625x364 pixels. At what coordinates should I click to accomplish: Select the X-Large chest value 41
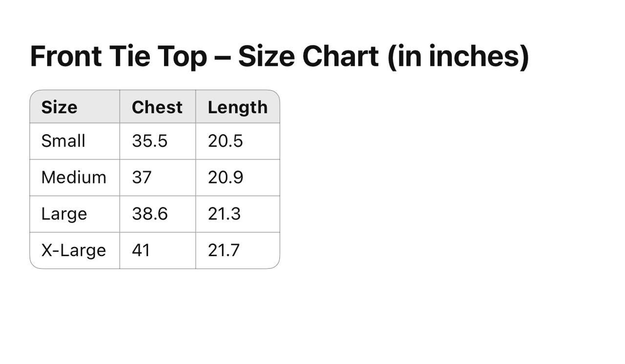(x=141, y=250)
